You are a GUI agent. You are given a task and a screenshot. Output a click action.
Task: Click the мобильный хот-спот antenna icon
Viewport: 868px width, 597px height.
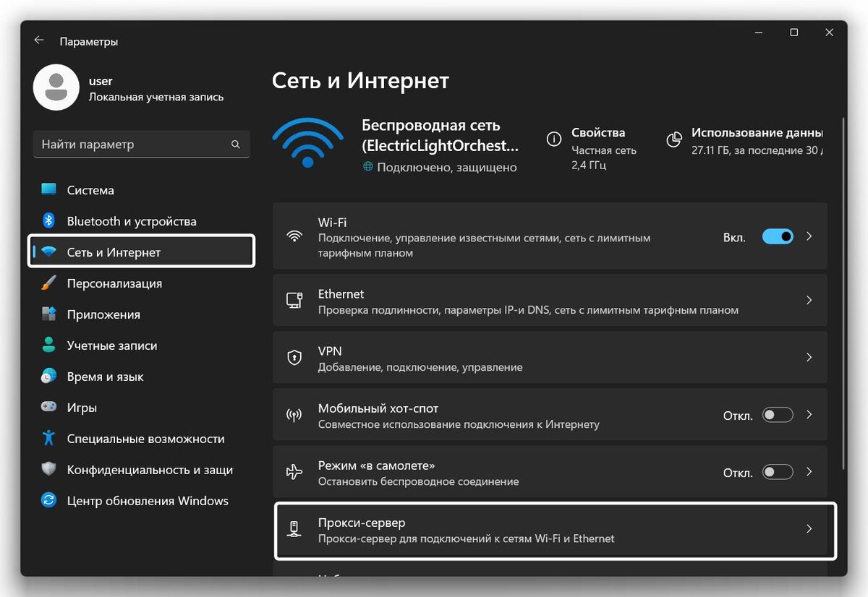294,414
